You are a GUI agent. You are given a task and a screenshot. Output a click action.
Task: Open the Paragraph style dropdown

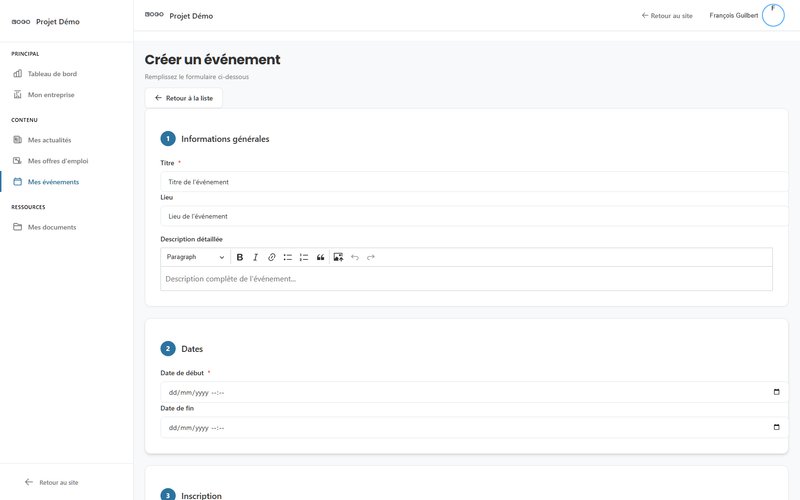click(195, 257)
